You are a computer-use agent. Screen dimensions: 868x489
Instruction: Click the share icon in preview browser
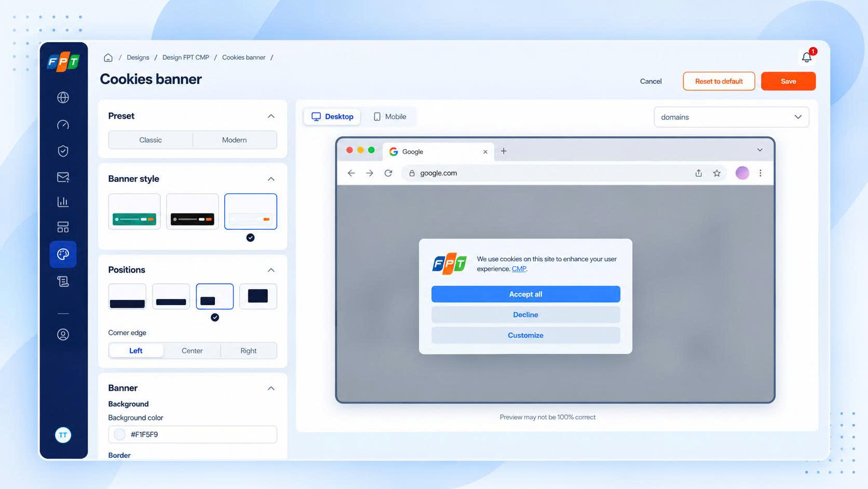click(699, 173)
